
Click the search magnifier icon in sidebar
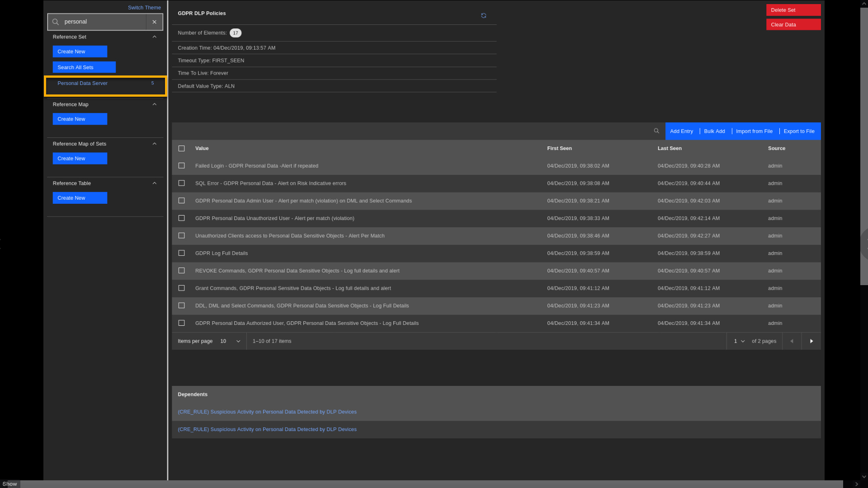pyautogui.click(x=56, y=22)
